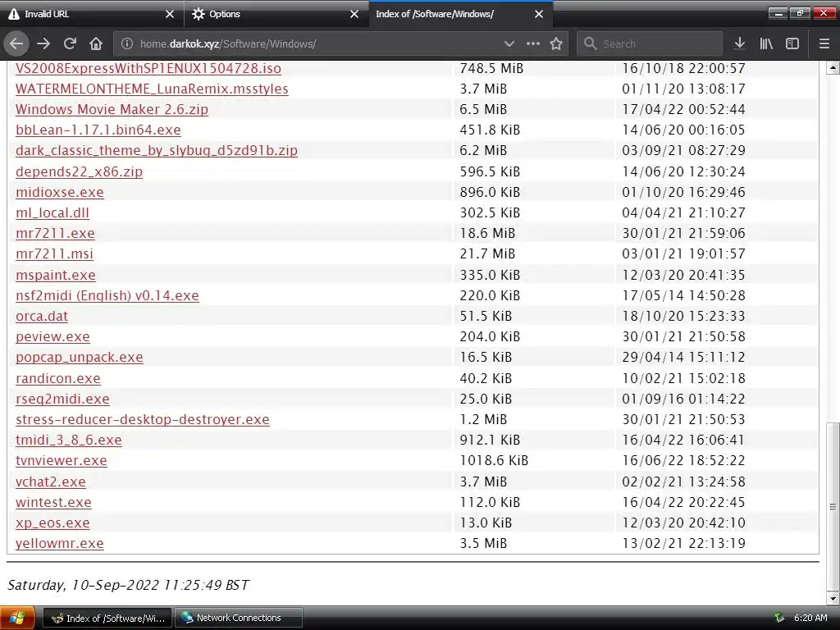The height and width of the screenshot is (630, 840).
Task: Open the yellowmr.exe link
Action: (x=59, y=544)
